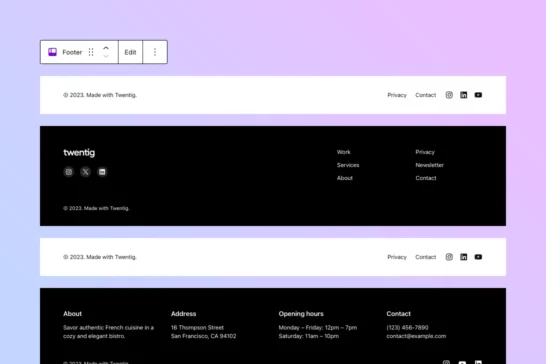This screenshot has width=546, height=364.
Task: Click Edit in the Footer toolbar
Action: [130, 52]
